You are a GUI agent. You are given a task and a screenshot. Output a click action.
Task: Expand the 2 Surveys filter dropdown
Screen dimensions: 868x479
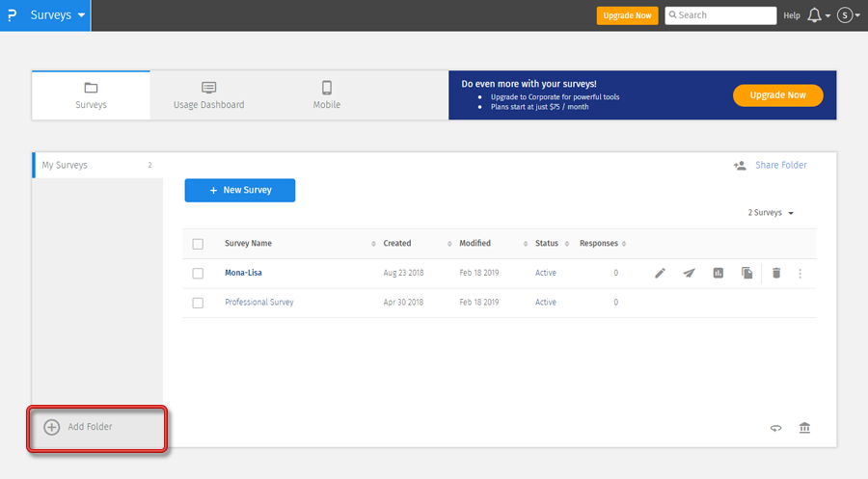[x=771, y=213]
